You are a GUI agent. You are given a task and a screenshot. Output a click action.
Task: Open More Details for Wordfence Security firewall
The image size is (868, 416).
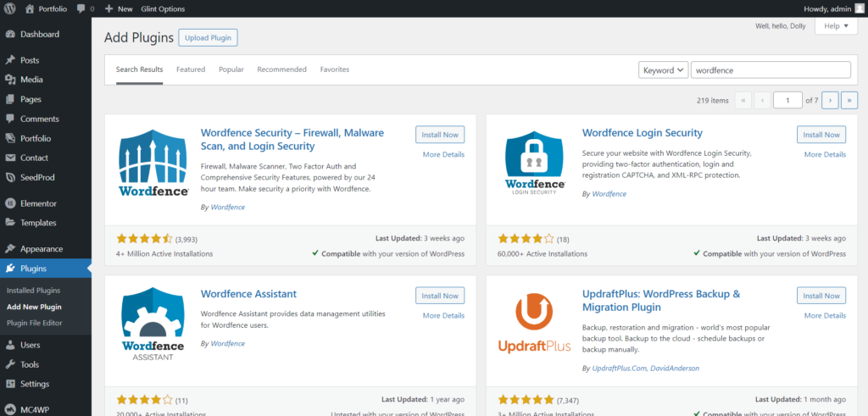pos(443,154)
